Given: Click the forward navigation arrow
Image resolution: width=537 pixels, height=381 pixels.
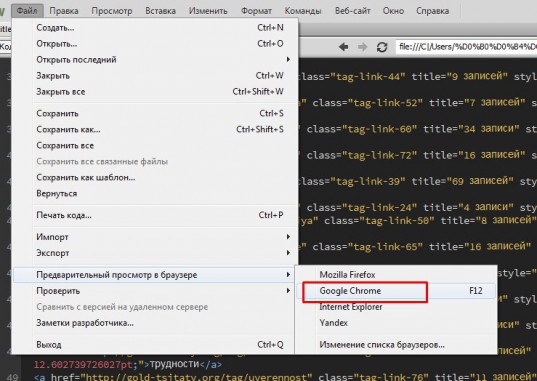Looking at the screenshot, I should click(362, 47).
